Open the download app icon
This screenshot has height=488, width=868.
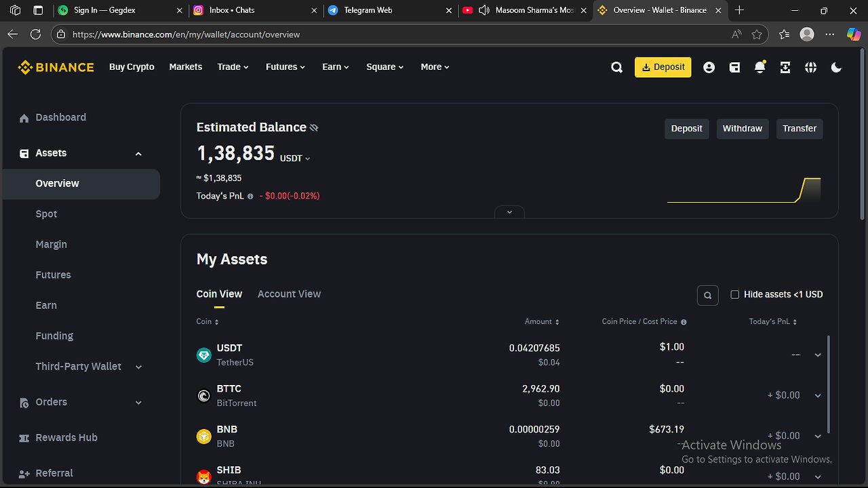point(785,67)
